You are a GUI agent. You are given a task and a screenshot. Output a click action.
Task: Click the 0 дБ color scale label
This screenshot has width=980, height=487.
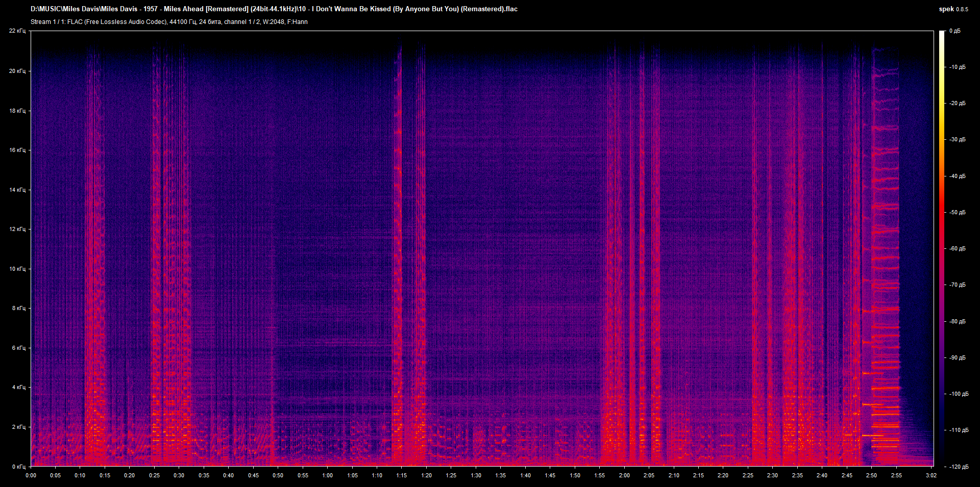point(955,31)
